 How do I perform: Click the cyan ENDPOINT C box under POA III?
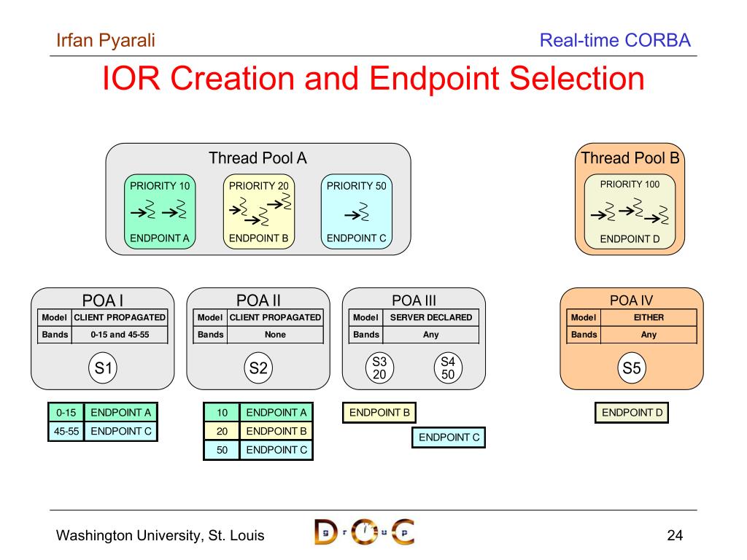[x=449, y=437]
